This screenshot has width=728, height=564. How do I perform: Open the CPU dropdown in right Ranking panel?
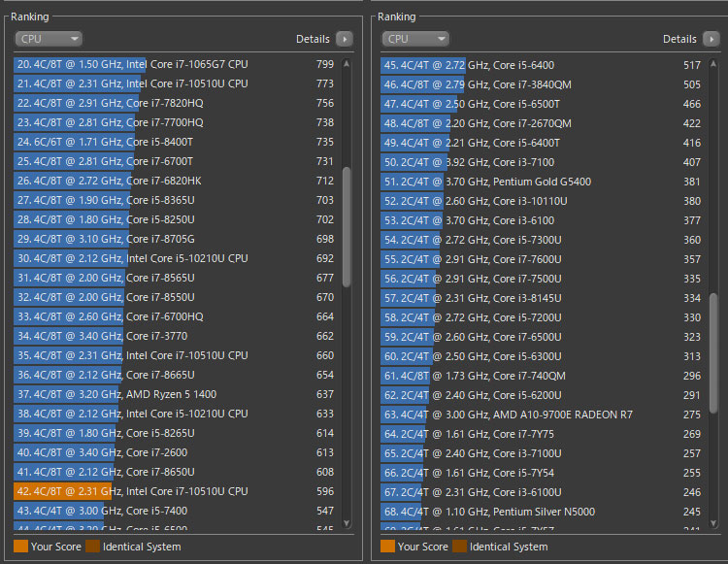pyautogui.click(x=415, y=39)
